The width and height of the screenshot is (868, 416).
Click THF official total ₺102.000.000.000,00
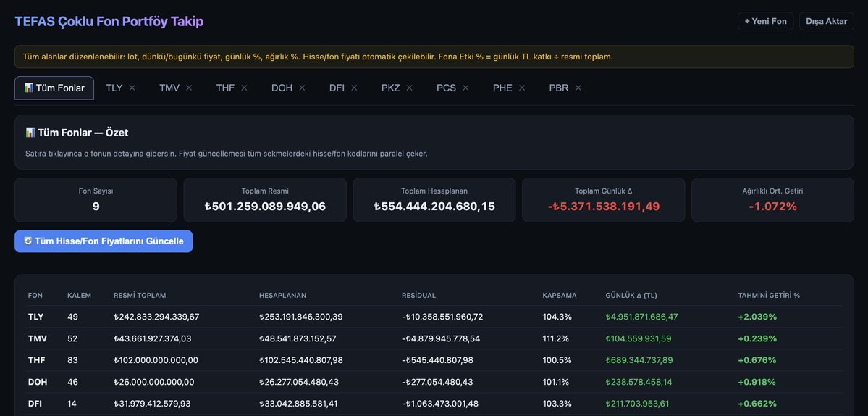[156, 360]
